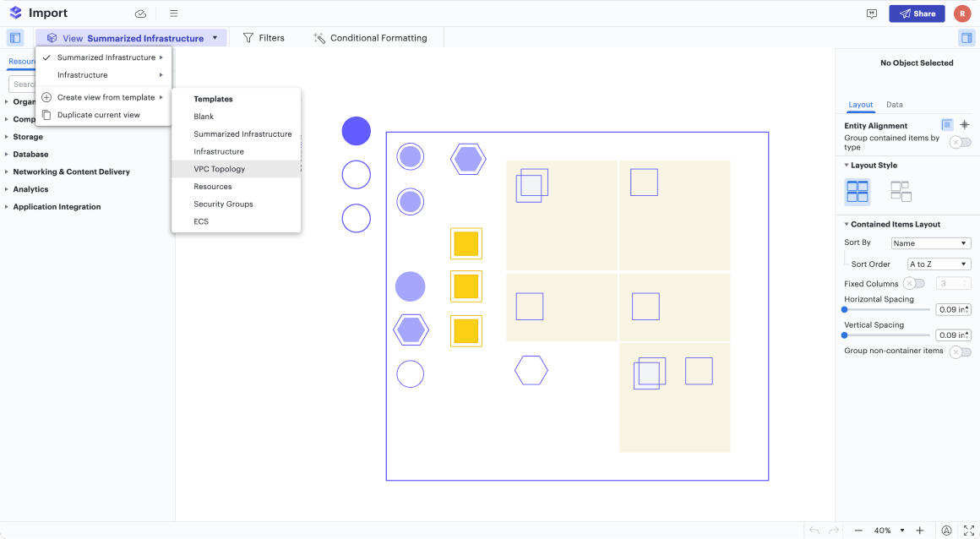This screenshot has height=539, width=980.
Task: Click the accessibility icon in status bar
Action: [x=946, y=531]
